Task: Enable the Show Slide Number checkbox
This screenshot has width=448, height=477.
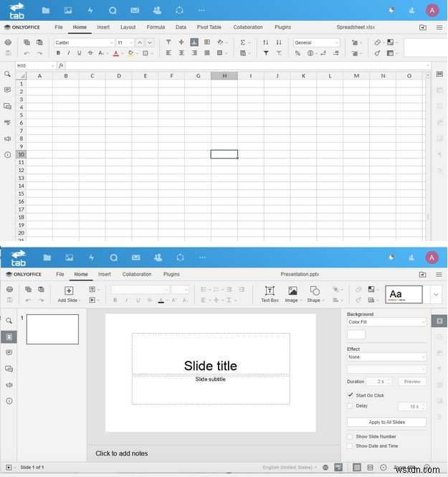Action: 350,437
